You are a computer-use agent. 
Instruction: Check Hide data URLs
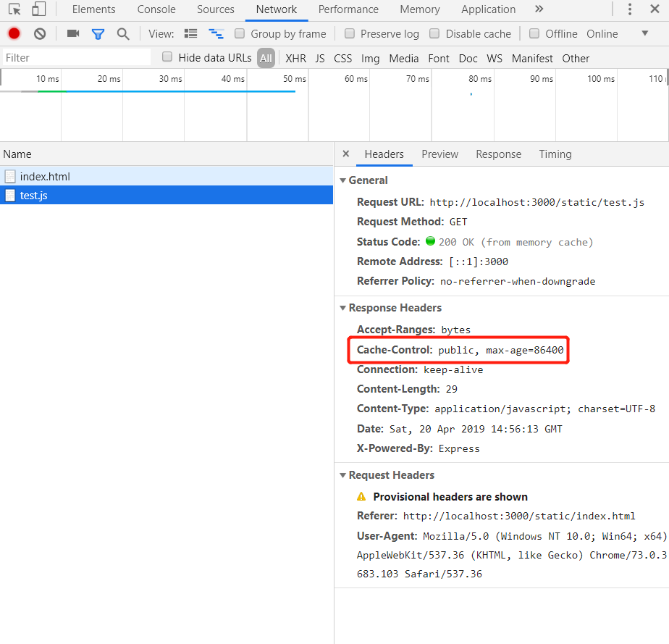pos(167,57)
